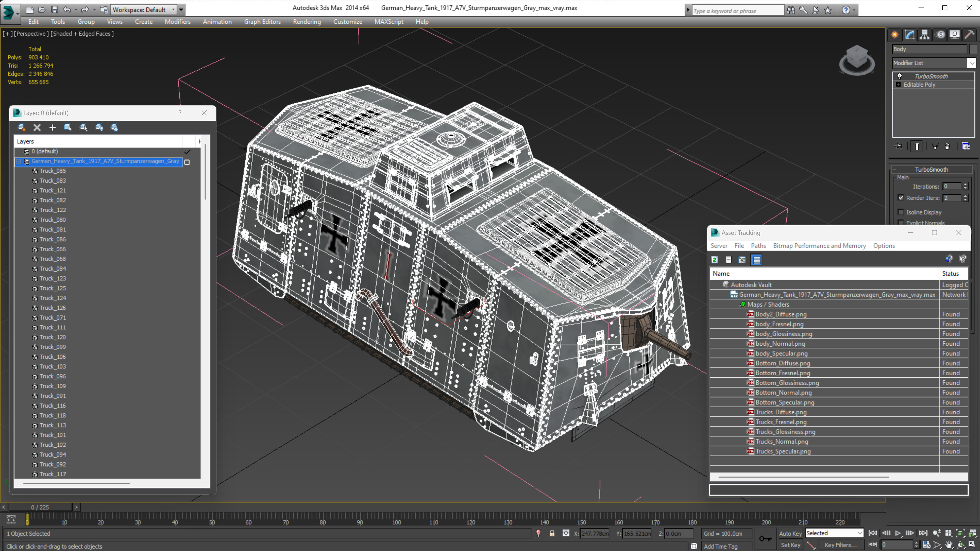Open the Undo history dropdown arrow

point(76,10)
